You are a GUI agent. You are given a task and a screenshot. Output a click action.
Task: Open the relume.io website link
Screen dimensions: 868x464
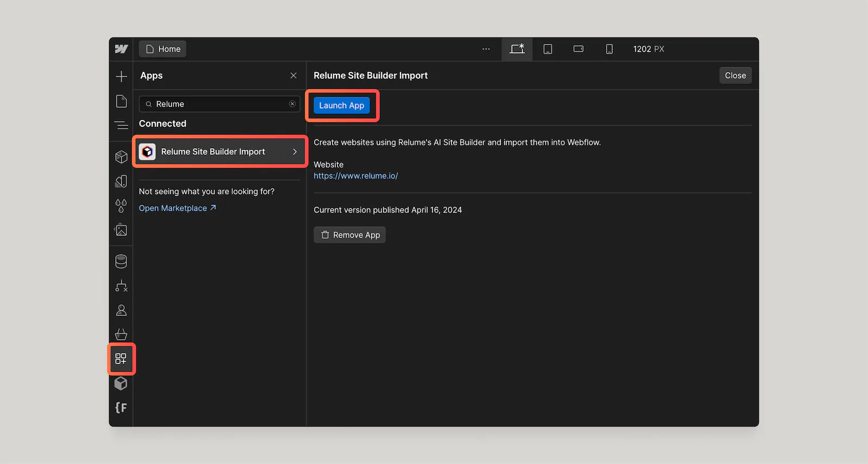[356, 176]
